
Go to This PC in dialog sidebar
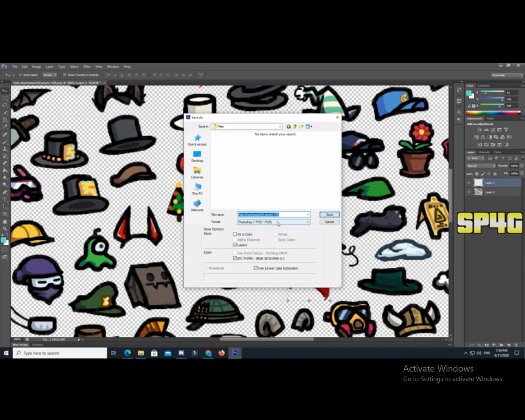(197, 189)
